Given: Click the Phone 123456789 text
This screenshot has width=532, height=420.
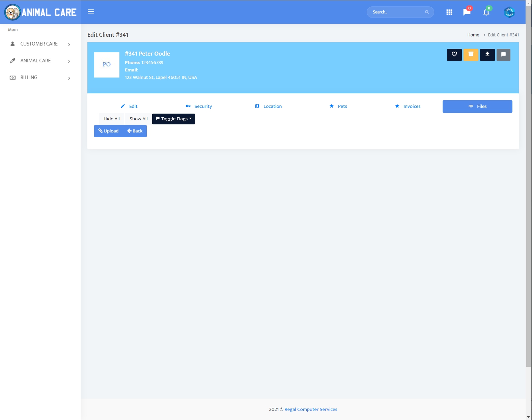Looking at the screenshot, I should (x=144, y=63).
